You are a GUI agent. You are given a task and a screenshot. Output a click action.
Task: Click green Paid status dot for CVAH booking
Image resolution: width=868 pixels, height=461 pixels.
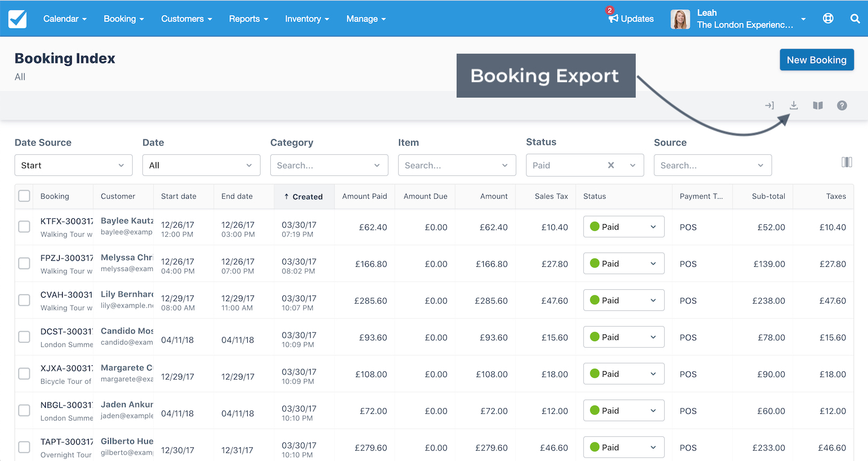pyautogui.click(x=594, y=300)
